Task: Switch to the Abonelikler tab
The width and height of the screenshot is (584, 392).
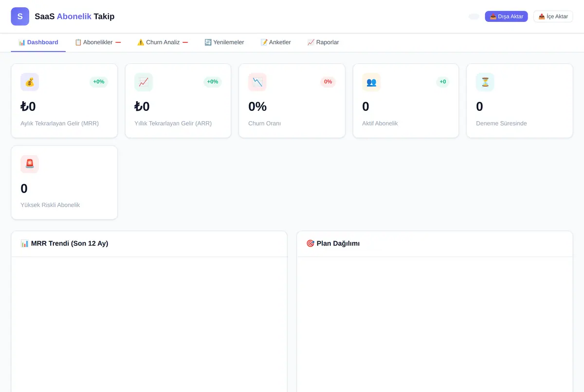Action: click(x=98, y=42)
